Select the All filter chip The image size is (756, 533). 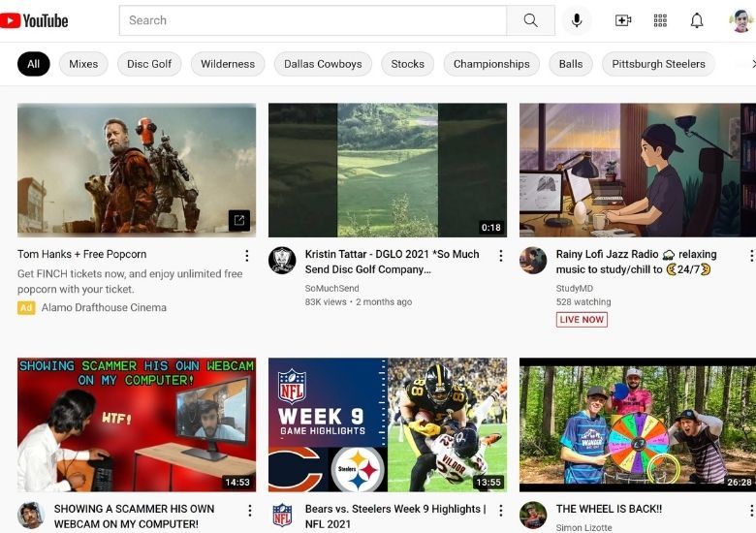click(x=33, y=64)
